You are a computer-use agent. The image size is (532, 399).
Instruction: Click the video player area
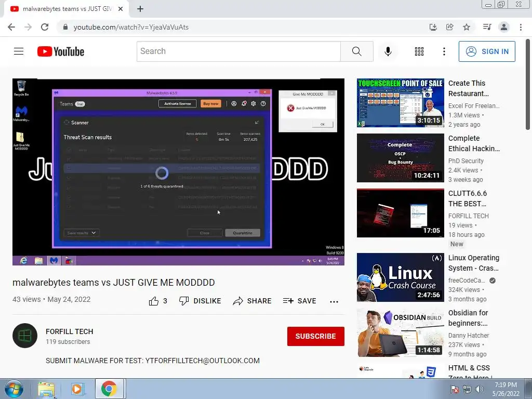point(179,171)
